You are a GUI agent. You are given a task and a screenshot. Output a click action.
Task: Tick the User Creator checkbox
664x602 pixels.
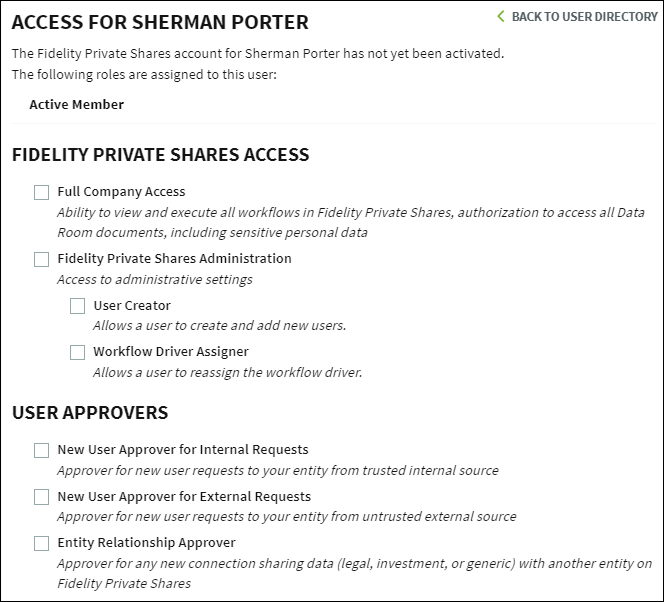[77, 306]
